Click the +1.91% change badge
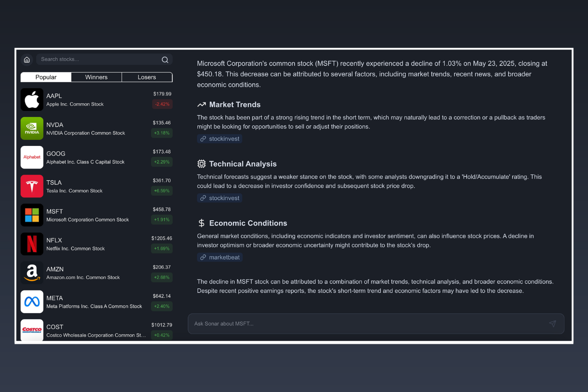Screen dimensions: 588x392 [x=162, y=220]
